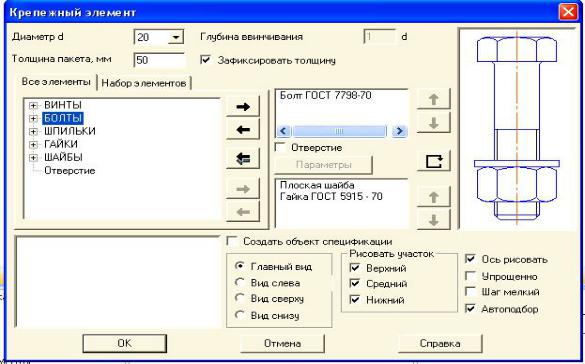Enable the Отверстие checkbox

[280, 147]
